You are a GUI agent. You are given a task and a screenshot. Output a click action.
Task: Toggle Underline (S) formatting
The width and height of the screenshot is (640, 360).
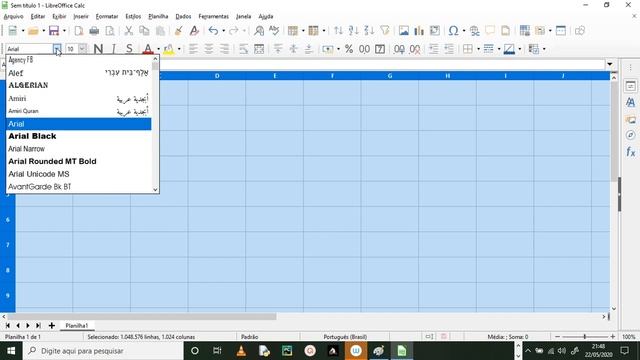pos(129,49)
